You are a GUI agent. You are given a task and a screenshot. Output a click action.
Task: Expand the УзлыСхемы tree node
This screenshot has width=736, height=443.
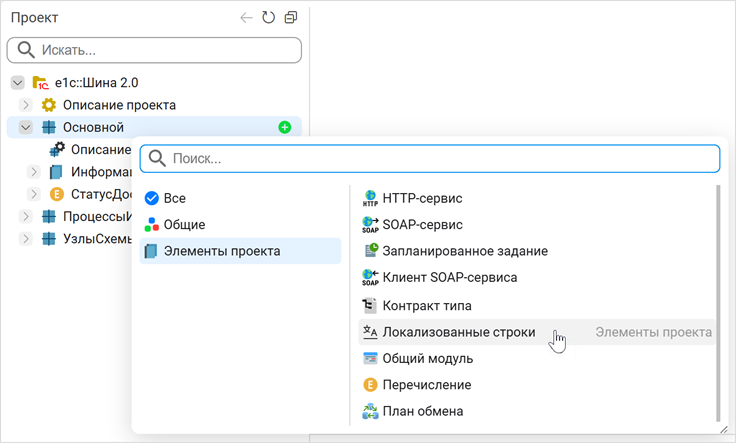[x=26, y=239]
